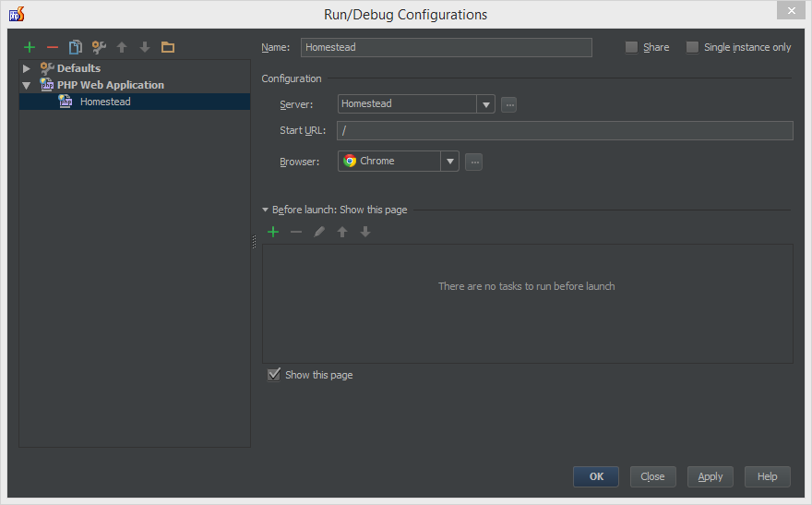Open the Server dropdown list

[x=485, y=104]
